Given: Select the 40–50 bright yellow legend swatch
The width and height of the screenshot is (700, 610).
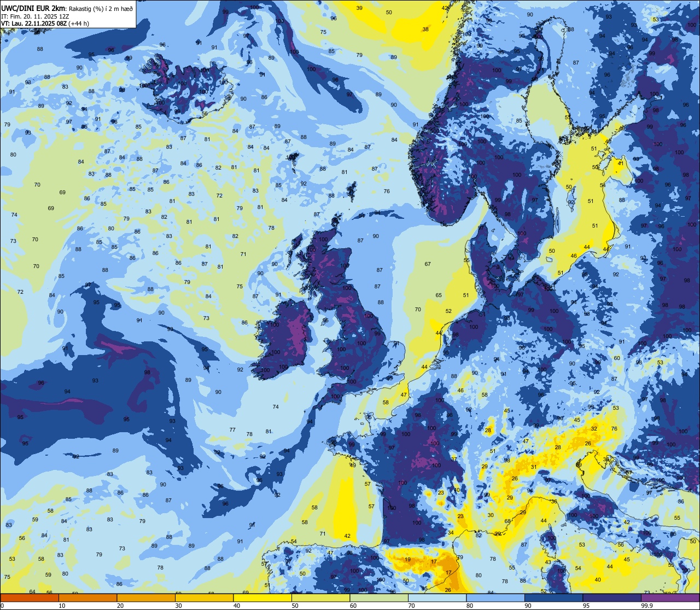Looking at the screenshot, I should point(262,598).
